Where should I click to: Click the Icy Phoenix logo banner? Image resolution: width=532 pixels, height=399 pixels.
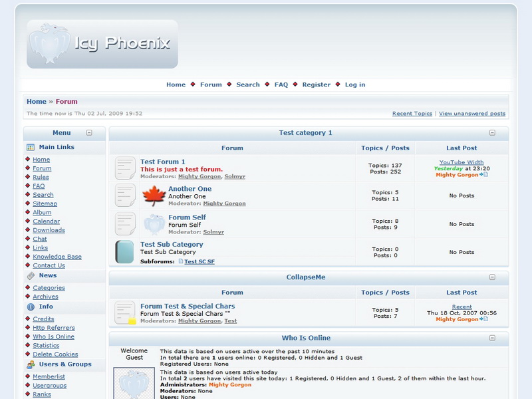coord(102,44)
